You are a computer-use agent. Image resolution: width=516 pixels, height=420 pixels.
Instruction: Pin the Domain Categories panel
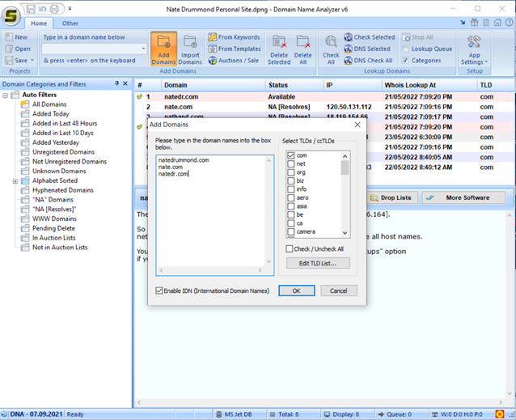pos(116,83)
